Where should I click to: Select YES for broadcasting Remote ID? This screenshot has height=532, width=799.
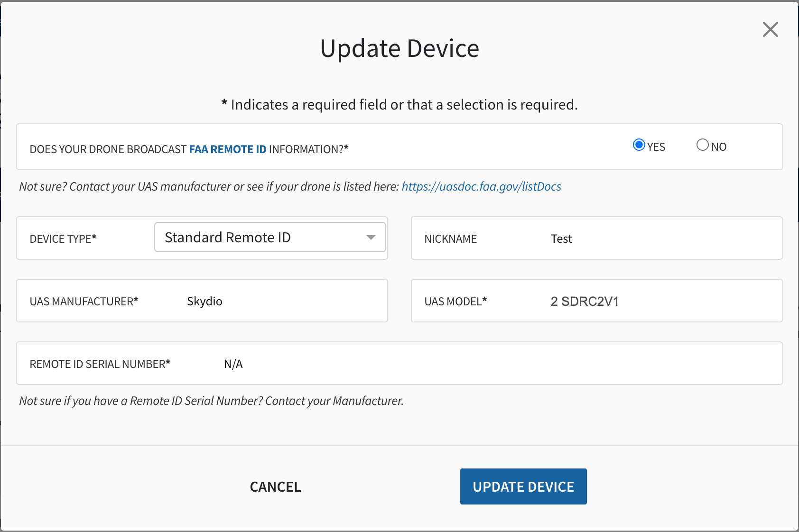tap(639, 145)
